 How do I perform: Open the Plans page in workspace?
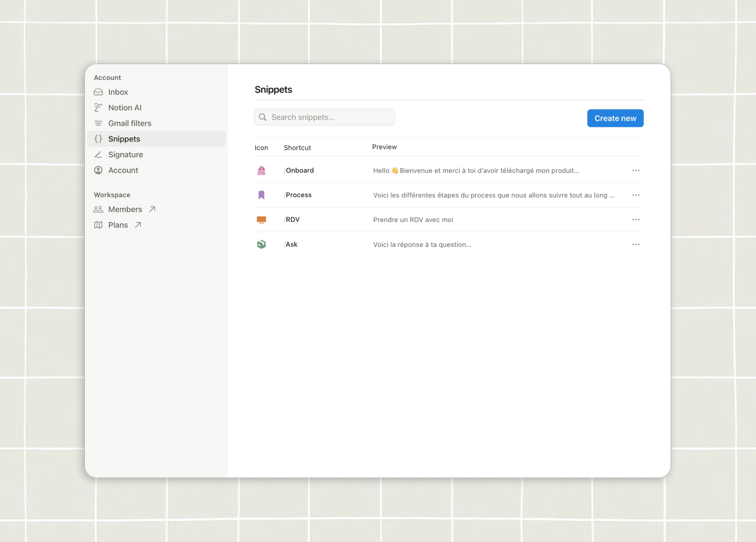(x=137, y=224)
